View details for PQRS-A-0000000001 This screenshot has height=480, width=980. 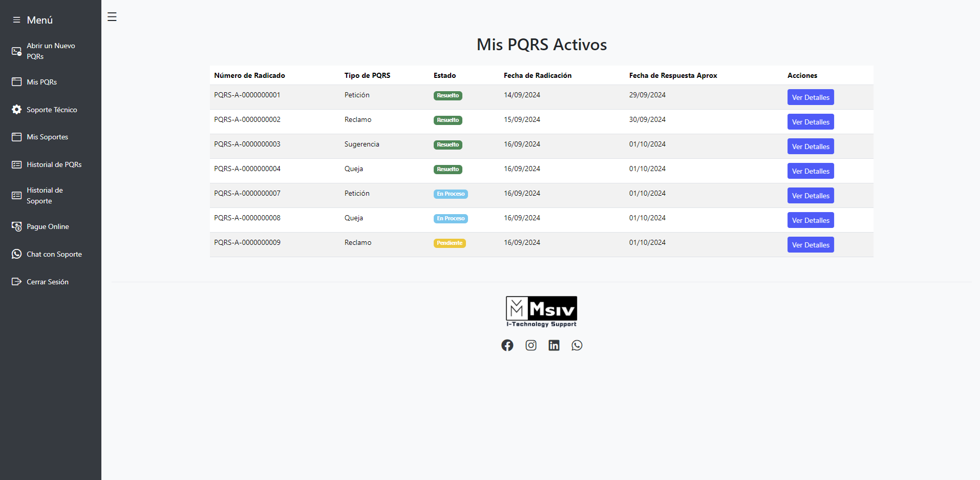coord(810,97)
